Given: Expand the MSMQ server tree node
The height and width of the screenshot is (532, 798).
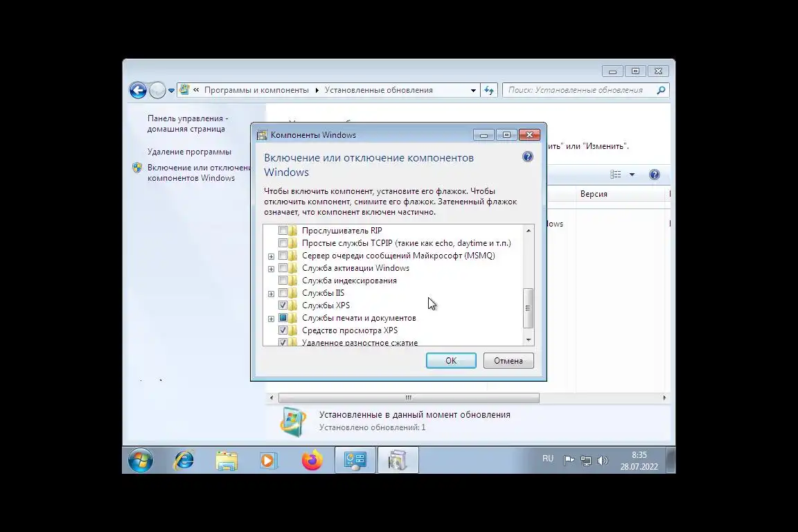Looking at the screenshot, I should click(x=272, y=256).
